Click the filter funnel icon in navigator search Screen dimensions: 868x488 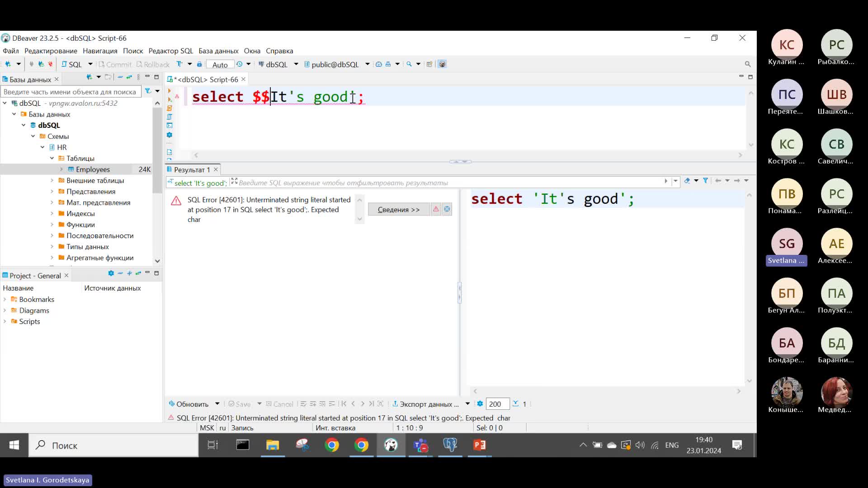148,91
